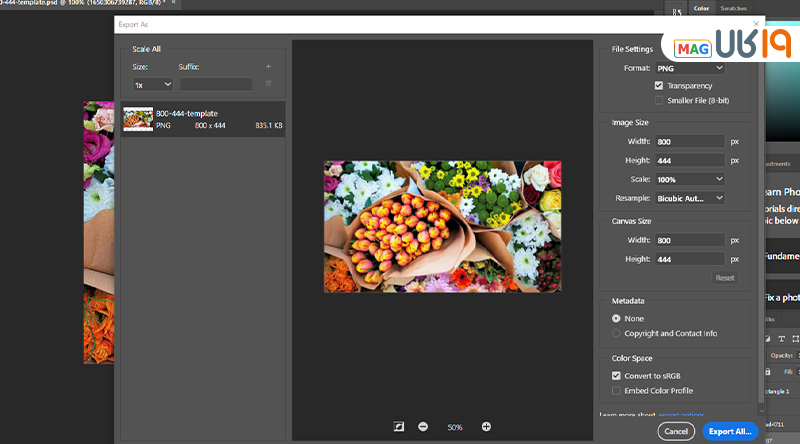800x444 pixels.
Task: Click the Canvas Size Width field
Action: [x=690, y=240]
